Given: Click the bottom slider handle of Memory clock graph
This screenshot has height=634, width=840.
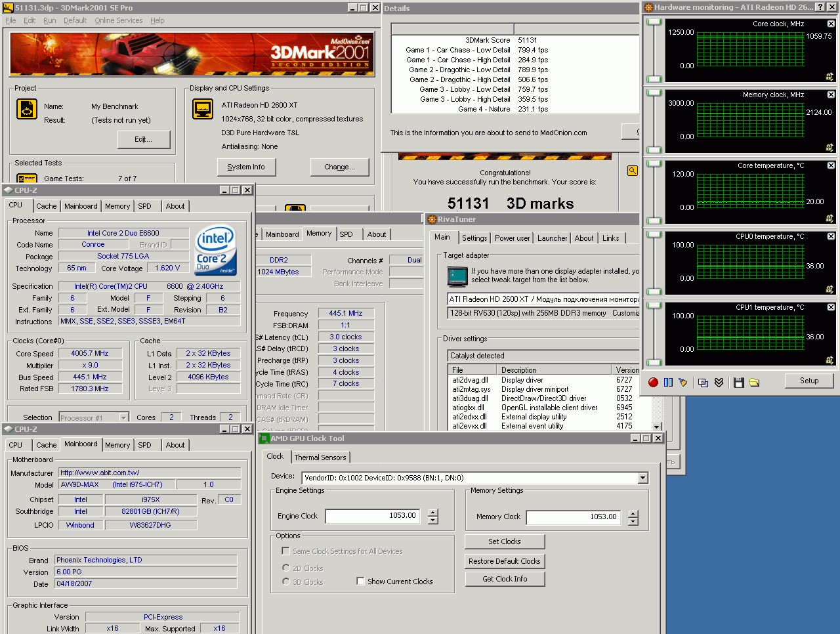Looking at the screenshot, I should (654, 150).
